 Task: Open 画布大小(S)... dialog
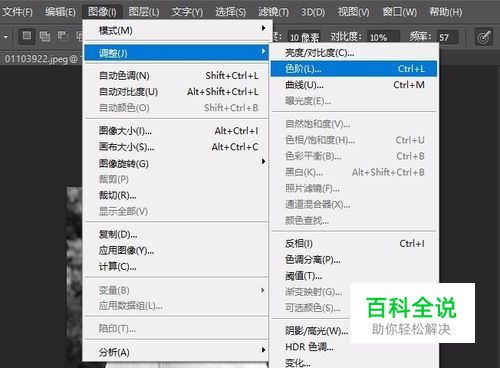point(176,147)
